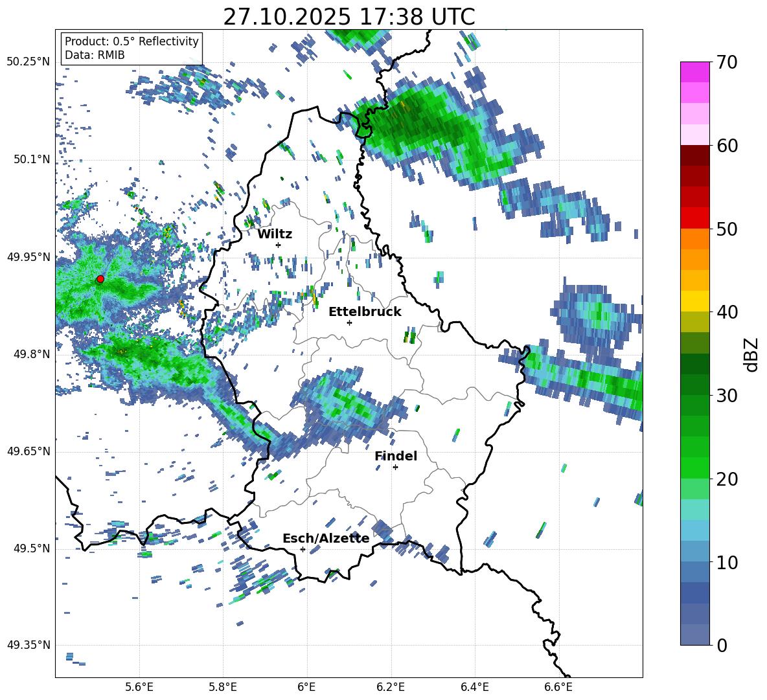Click the 30 tick label on colorbar
Image resolution: width=767 pixels, height=700 pixels.
(726, 396)
